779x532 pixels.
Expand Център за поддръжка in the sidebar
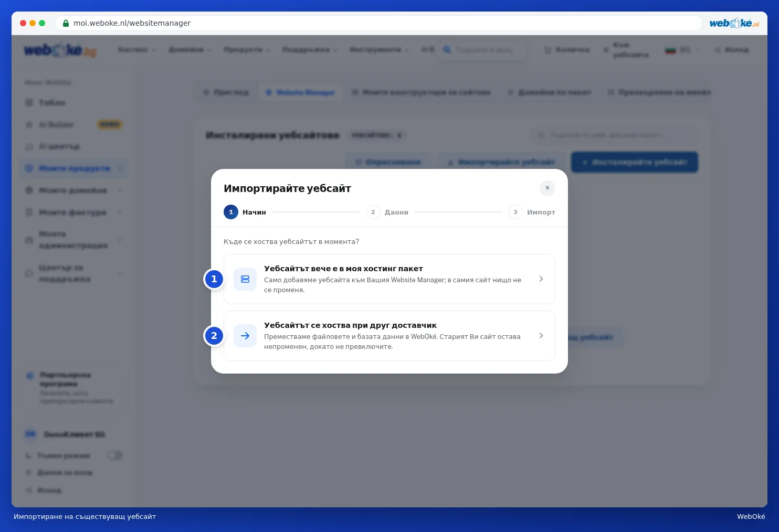click(x=73, y=273)
